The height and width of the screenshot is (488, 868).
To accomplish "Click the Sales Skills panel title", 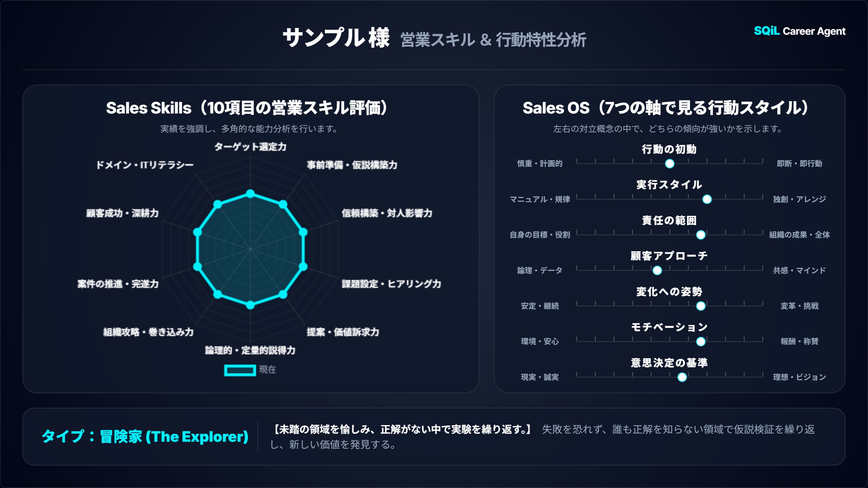I will [x=247, y=108].
